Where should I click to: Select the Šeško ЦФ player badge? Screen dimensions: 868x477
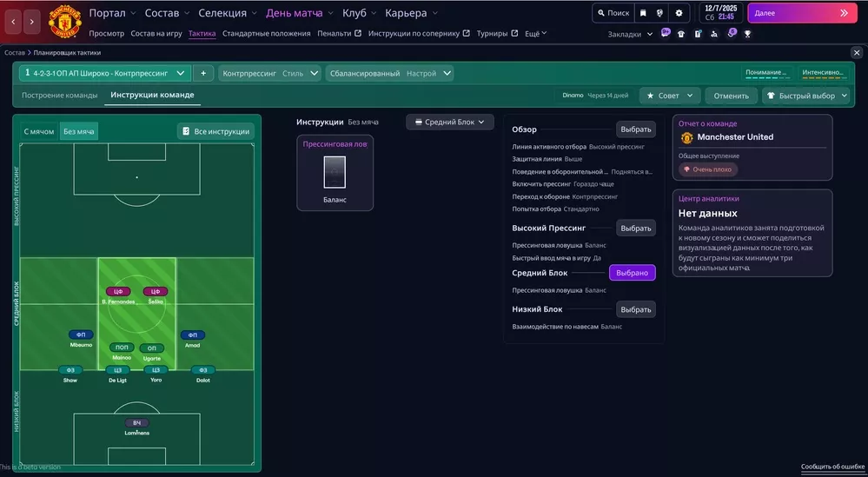tap(156, 292)
